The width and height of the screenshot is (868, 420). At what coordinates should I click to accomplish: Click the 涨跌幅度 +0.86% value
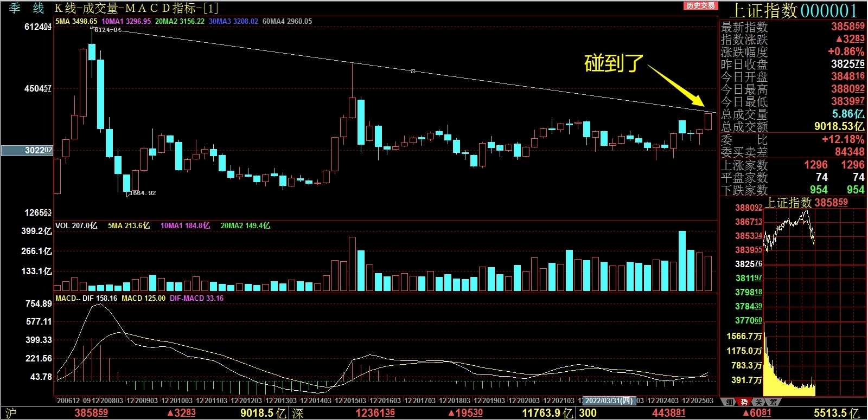(846, 51)
